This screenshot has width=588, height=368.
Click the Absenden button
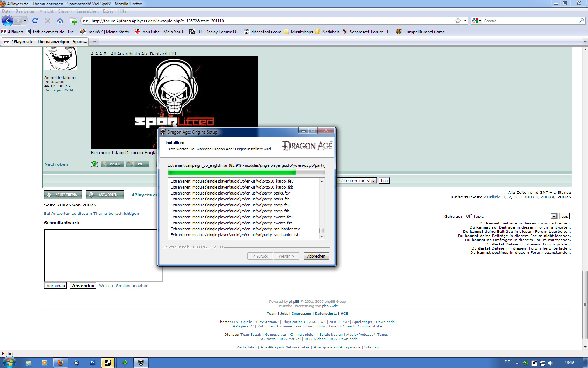click(x=83, y=286)
